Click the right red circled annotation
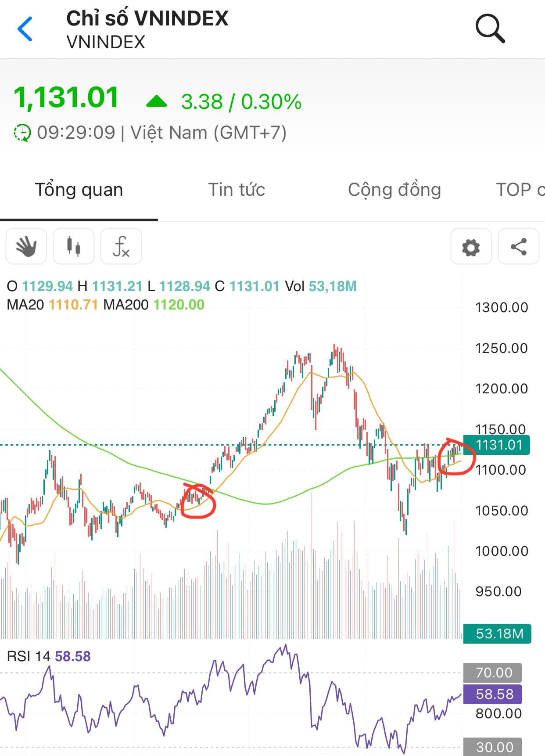Image resolution: width=545 pixels, height=756 pixels. [x=457, y=457]
